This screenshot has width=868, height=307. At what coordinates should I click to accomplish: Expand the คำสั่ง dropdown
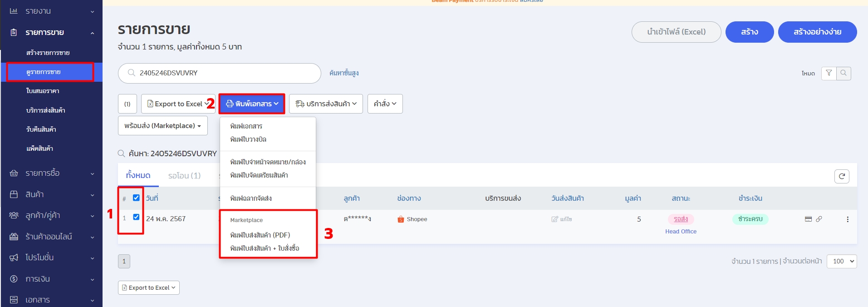point(385,104)
